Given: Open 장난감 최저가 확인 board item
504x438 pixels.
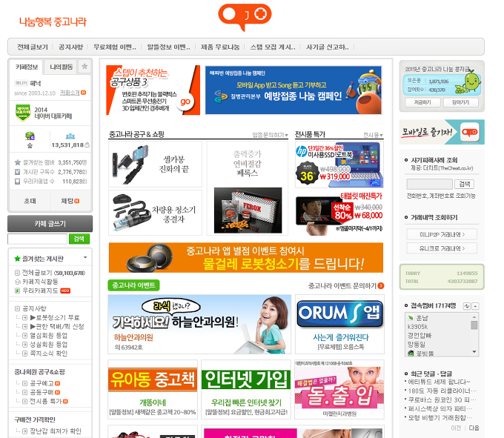Looking at the screenshot, I should click(x=56, y=431).
